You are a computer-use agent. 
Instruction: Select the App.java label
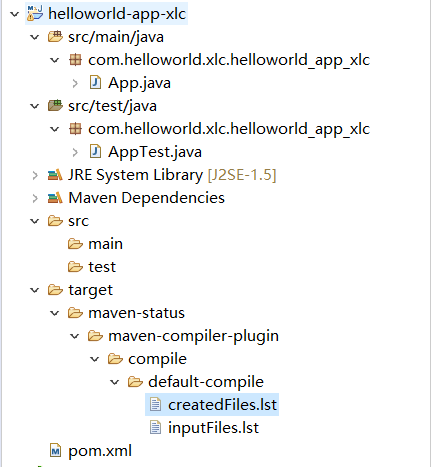[x=139, y=83]
